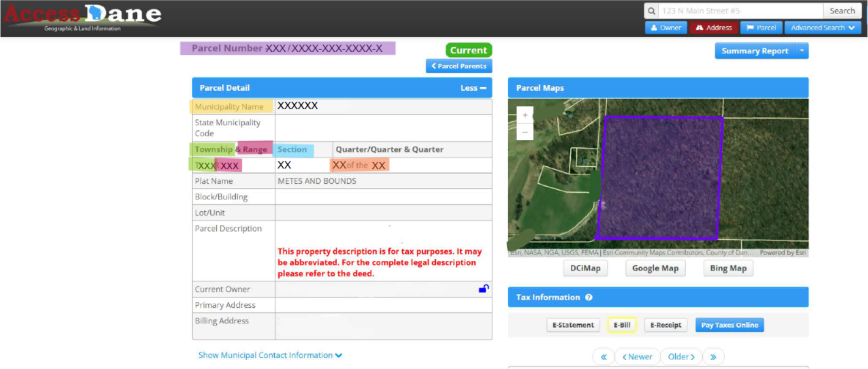Open the Summary Report
Screen dimensions: 868x369
click(755, 51)
